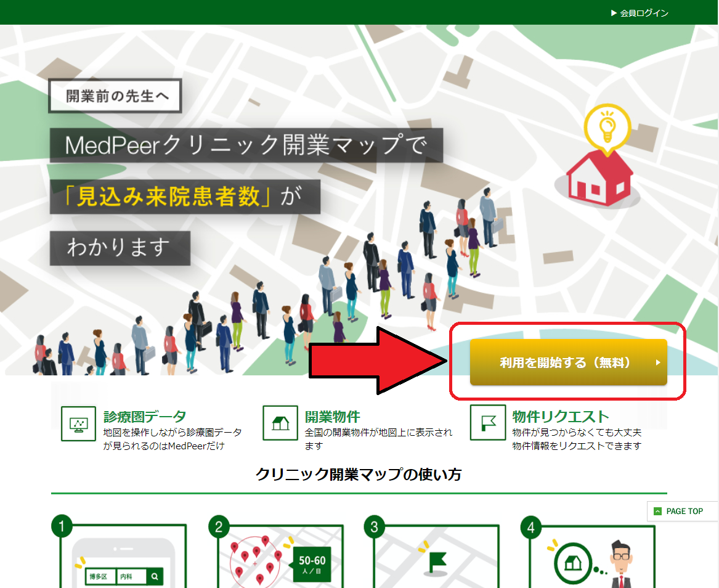This screenshot has height=588, width=719.
Task: Click the 内科 field in step 1
Action: pos(131,576)
